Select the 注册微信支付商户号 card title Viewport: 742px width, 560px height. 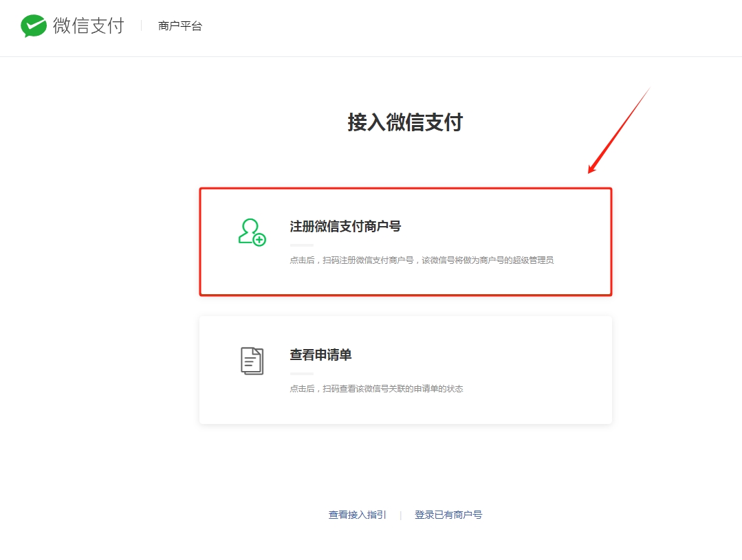click(345, 226)
